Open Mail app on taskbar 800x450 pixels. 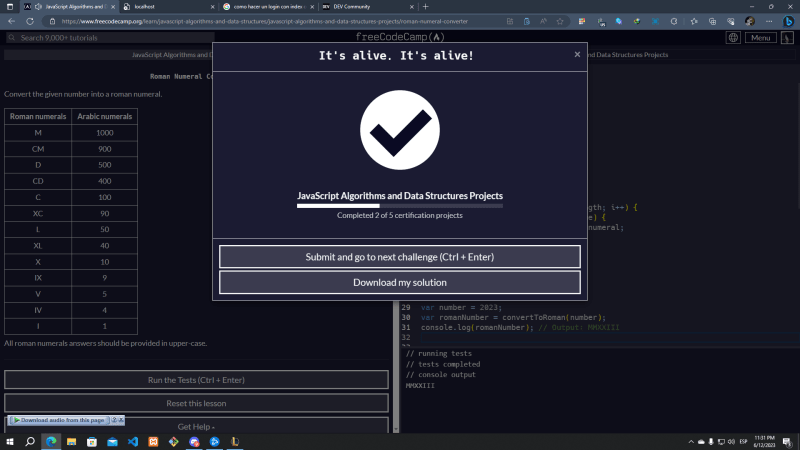[112, 442]
